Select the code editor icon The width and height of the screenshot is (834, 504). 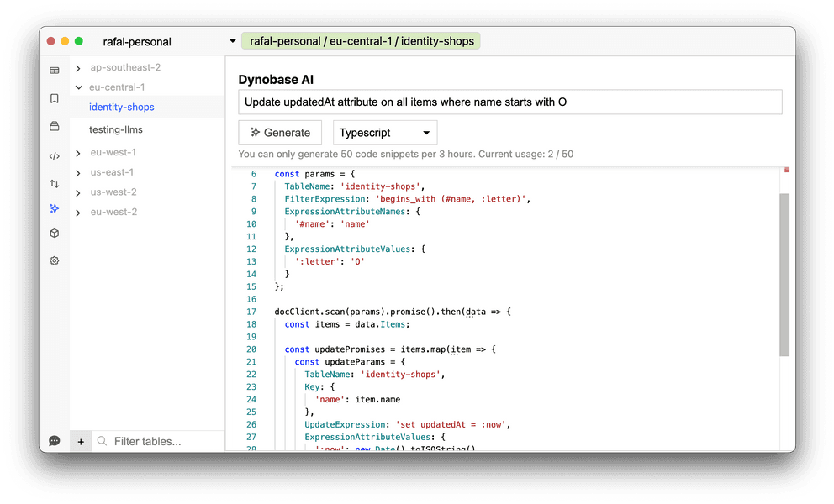(x=54, y=155)
